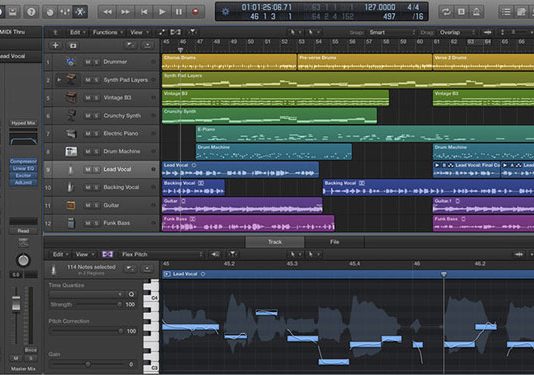Screen dimensions: 534x375
Task: Click the Hyped Mix setting button
Action: [23, 123]
